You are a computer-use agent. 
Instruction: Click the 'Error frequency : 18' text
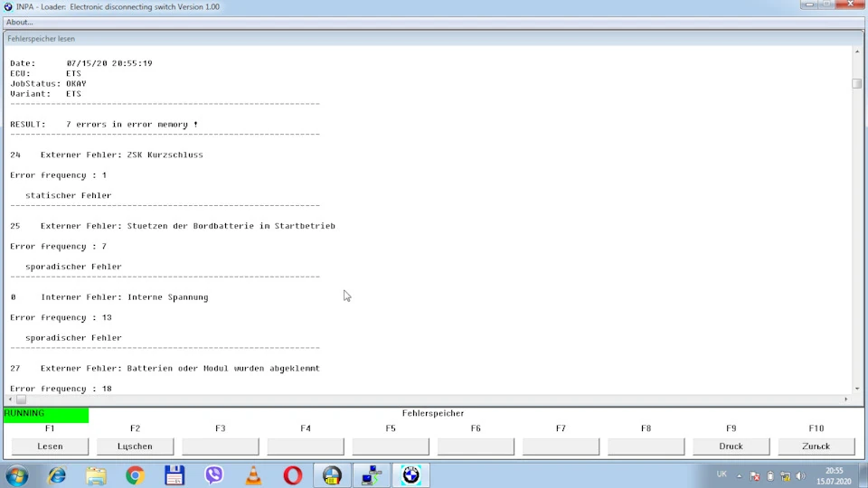tap(61, 389)
